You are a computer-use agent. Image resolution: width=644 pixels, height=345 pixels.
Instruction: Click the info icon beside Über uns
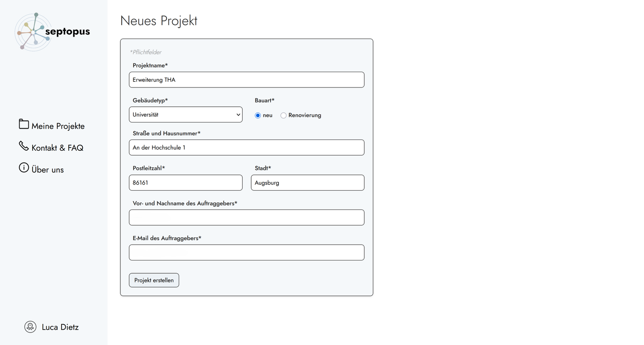24,168
